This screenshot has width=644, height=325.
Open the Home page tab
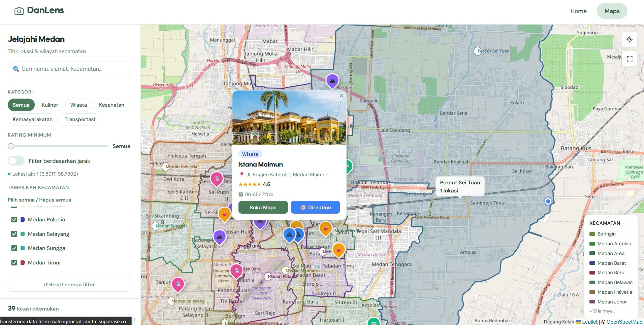578,11
